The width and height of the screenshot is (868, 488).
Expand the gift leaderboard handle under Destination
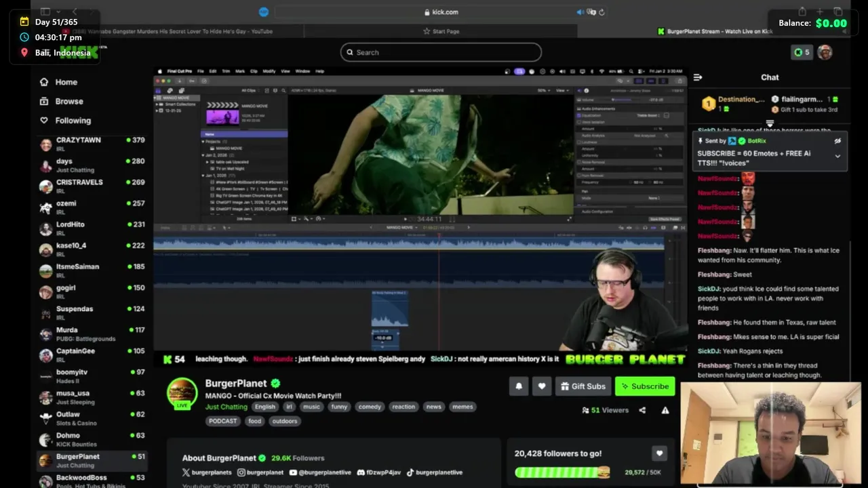770,123
